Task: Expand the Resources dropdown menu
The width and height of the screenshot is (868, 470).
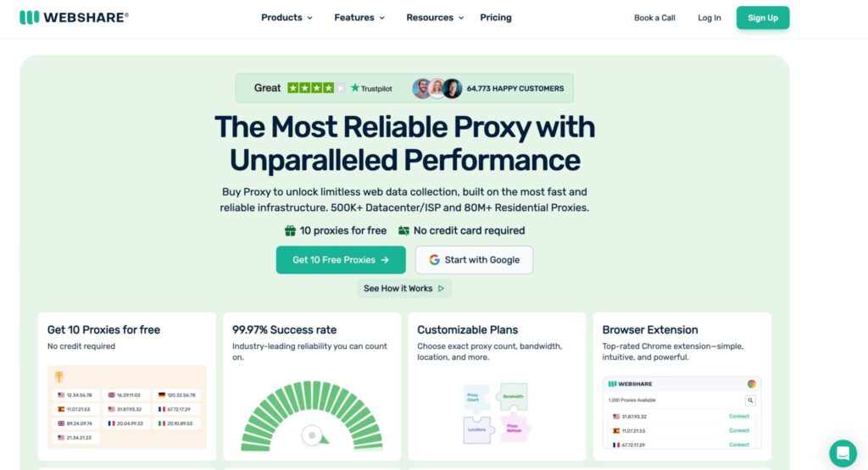Action: point(435,18)
